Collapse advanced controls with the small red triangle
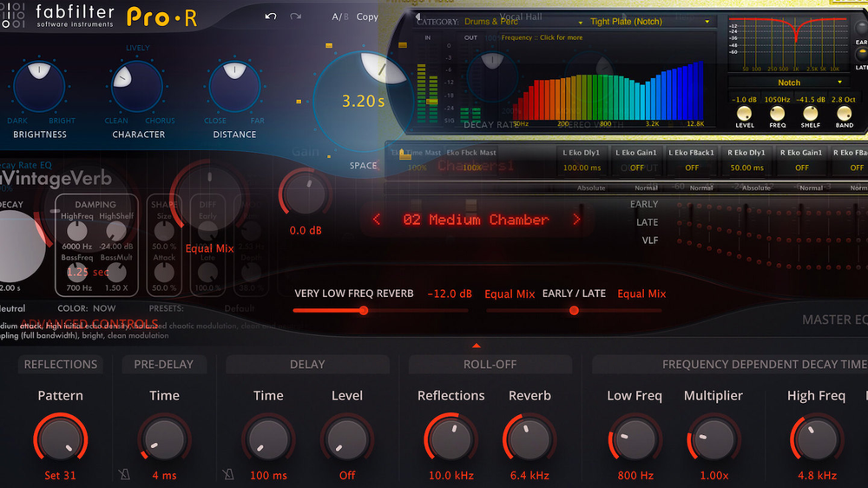The height and width of the screenshot is (488, 868). click(476, 346)
